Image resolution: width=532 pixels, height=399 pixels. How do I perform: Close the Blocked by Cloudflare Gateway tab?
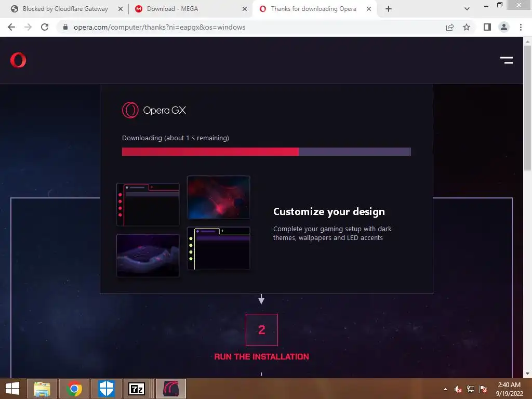click(121, 9)
